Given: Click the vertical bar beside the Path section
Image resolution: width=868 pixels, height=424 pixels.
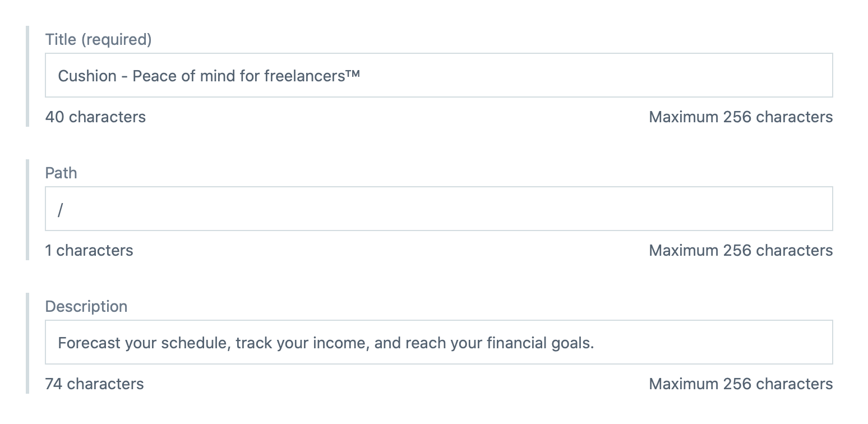Looking at the screenshot, I should [x=27, y=209].
